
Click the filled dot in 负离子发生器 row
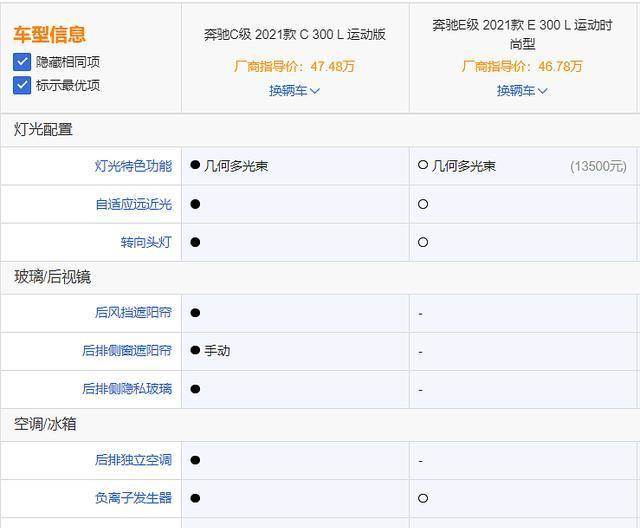pos(195,498)
